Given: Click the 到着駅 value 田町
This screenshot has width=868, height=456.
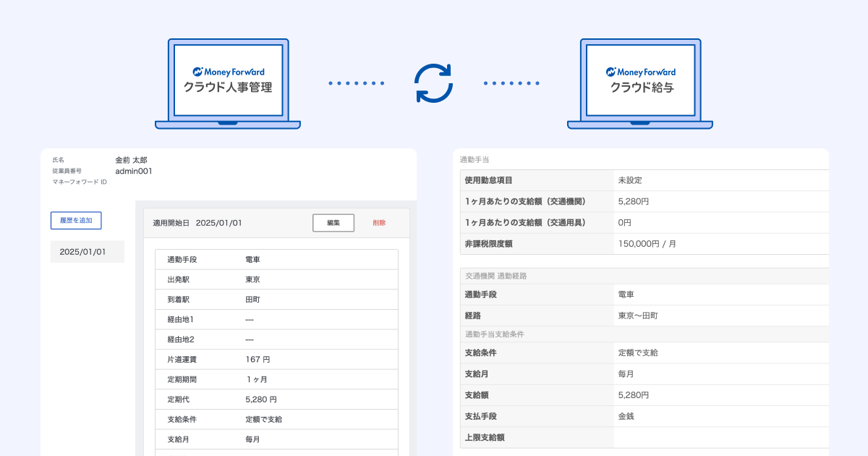Looking at the screenshot, I should click(253, 300).
